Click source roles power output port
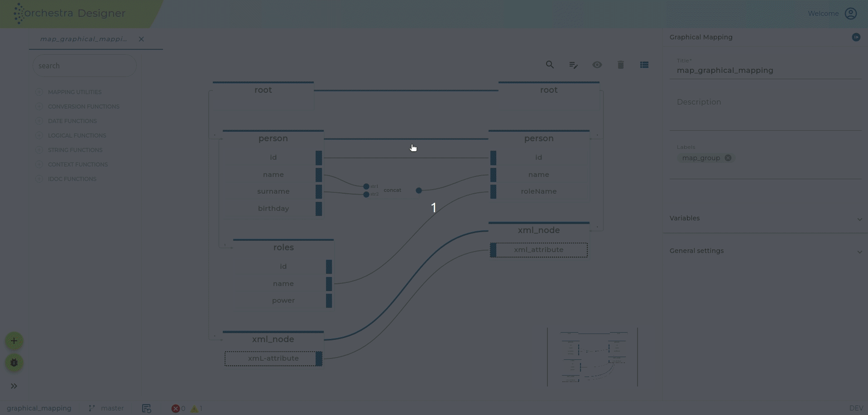 [x=329, y=301]
